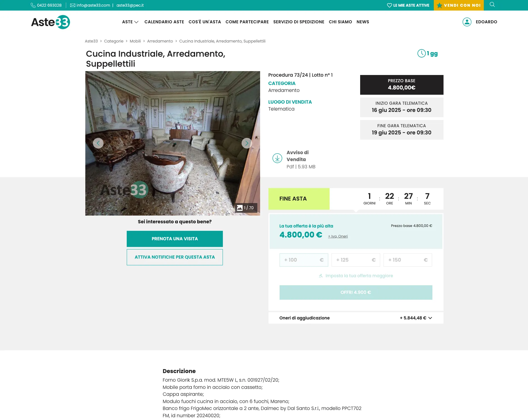The image size is (528, 420).
Task: Click Prenota una visita button
Action: [175, 239]
